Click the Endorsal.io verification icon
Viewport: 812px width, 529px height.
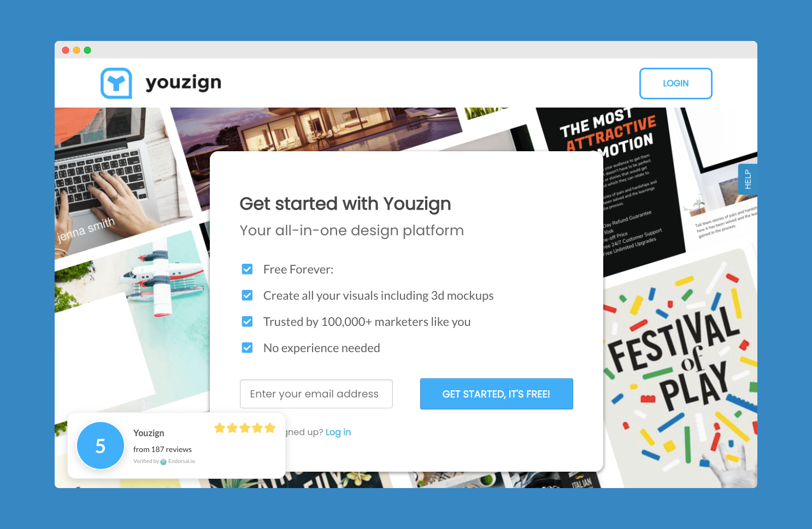163,461
